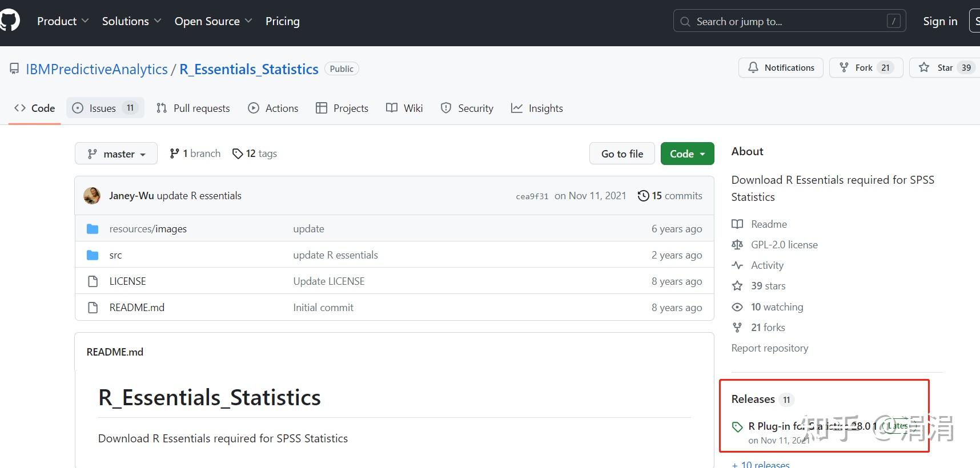
Task: View the 15 commits history
Action: pos(670,196)
